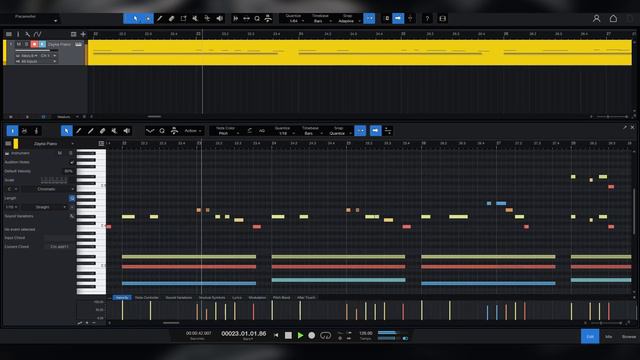Switch to the score view icon

(36, 131)
